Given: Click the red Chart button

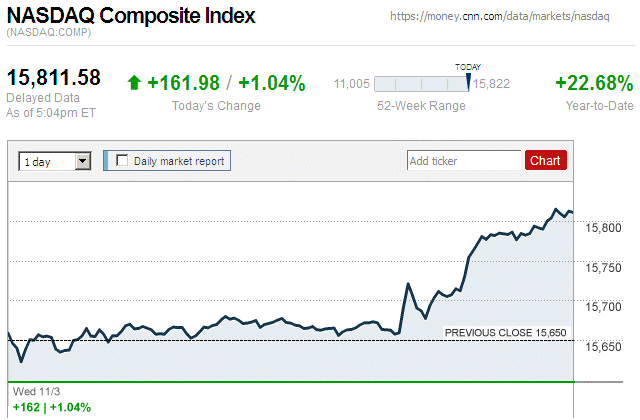Looking at the screenshot, I should click(x=545, y=160).
